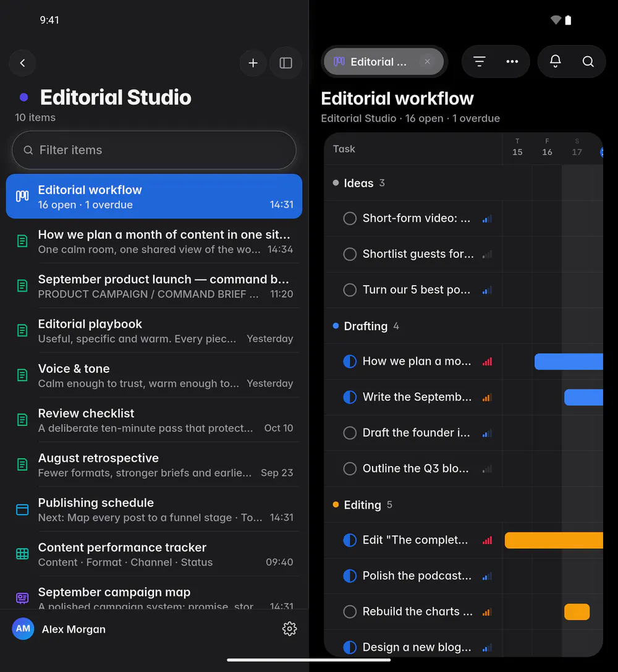Click orange timeline bar for 'Rebuild the charts'

[x=577, y=611]
